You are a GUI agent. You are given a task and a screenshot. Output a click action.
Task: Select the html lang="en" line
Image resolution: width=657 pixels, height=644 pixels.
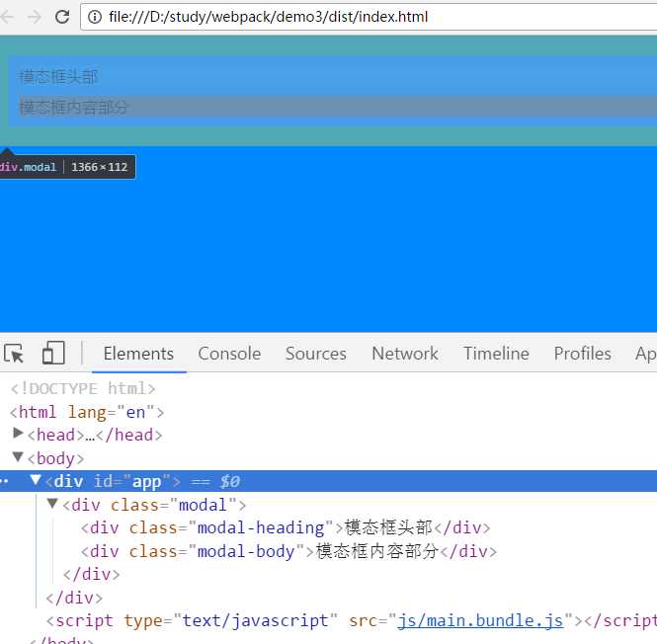click(x=87, y=412)
